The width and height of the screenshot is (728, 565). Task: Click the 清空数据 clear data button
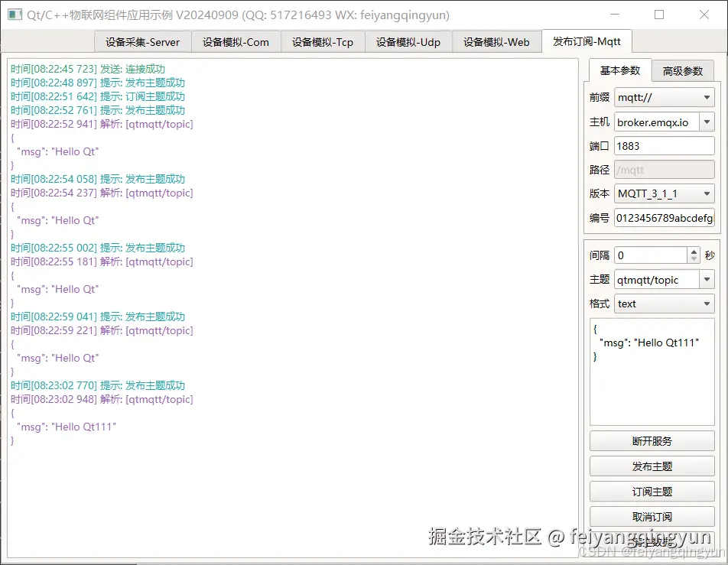652,541
